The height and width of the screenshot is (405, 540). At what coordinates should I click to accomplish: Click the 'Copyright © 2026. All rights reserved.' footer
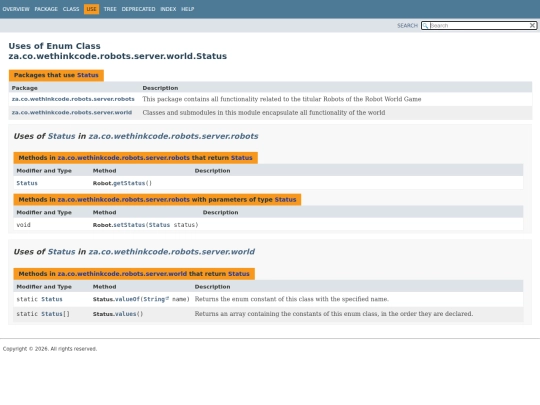(x=50, y=349)
